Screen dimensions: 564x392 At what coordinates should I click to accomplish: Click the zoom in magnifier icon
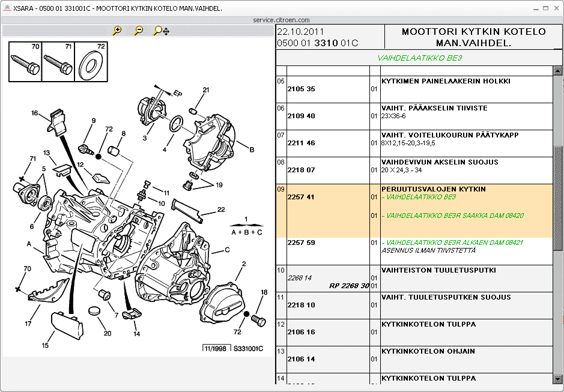117,31
